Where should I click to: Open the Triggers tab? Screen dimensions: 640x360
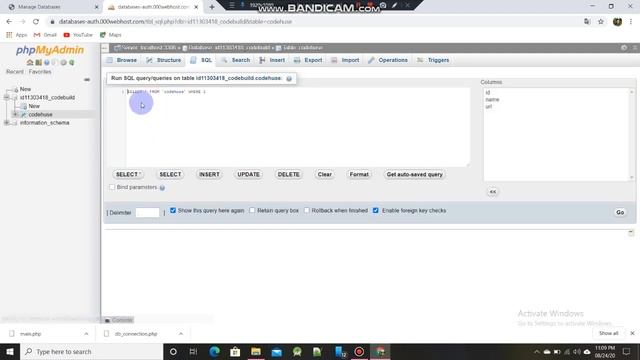coord(433,60)
